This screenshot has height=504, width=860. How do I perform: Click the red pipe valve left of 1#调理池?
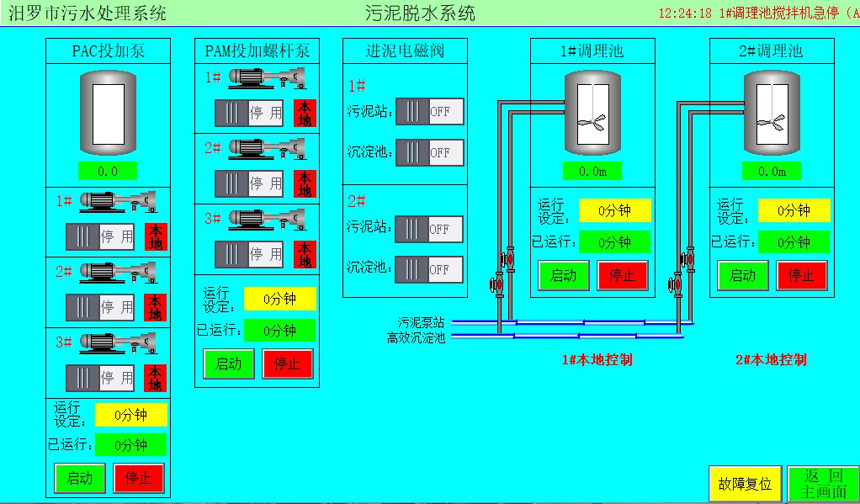496,284
